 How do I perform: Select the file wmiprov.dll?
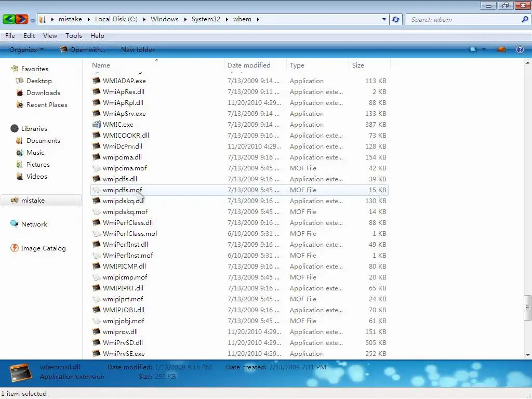[239, 331]
